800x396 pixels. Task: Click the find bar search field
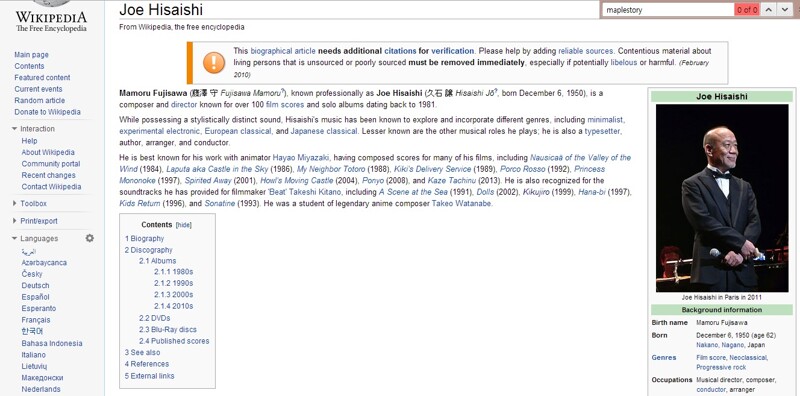[668, 10]
